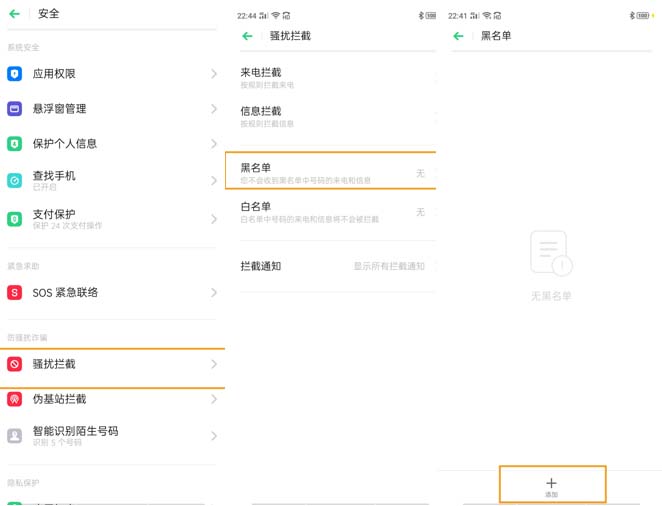Tap the 保护个人信息 green icon

click(x=15, y=144)
